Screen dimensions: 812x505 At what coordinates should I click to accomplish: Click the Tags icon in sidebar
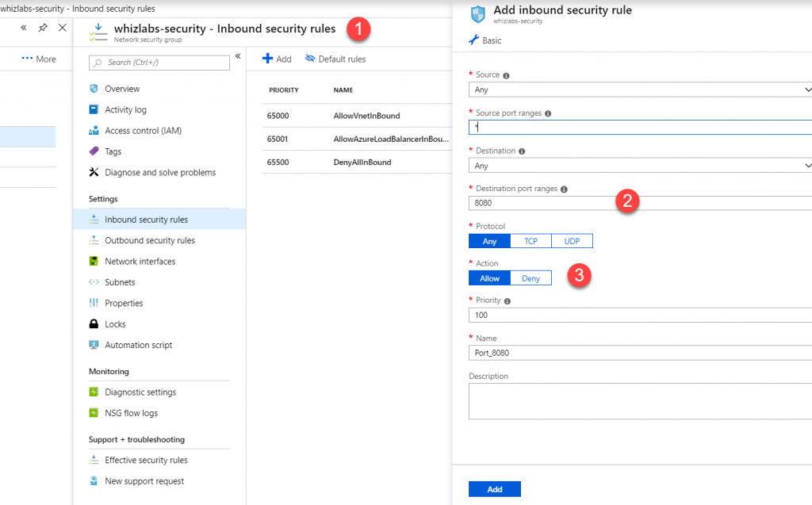click(x=94, y=151)
